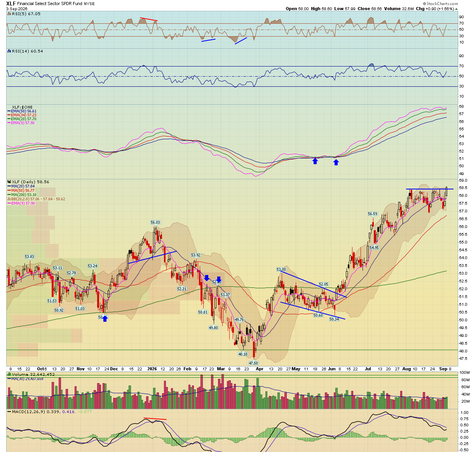Image resolution: width=476 pixels, height=452 pixels.
Task: Click the black MACD line legend marker
Action: 9,411
